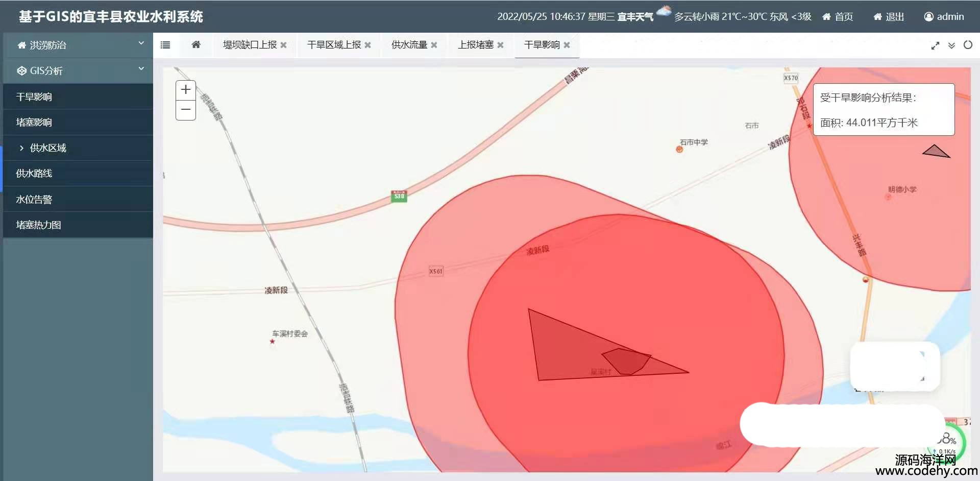Close the 堤坝缺口上报 tab

(x=283, y=45)
